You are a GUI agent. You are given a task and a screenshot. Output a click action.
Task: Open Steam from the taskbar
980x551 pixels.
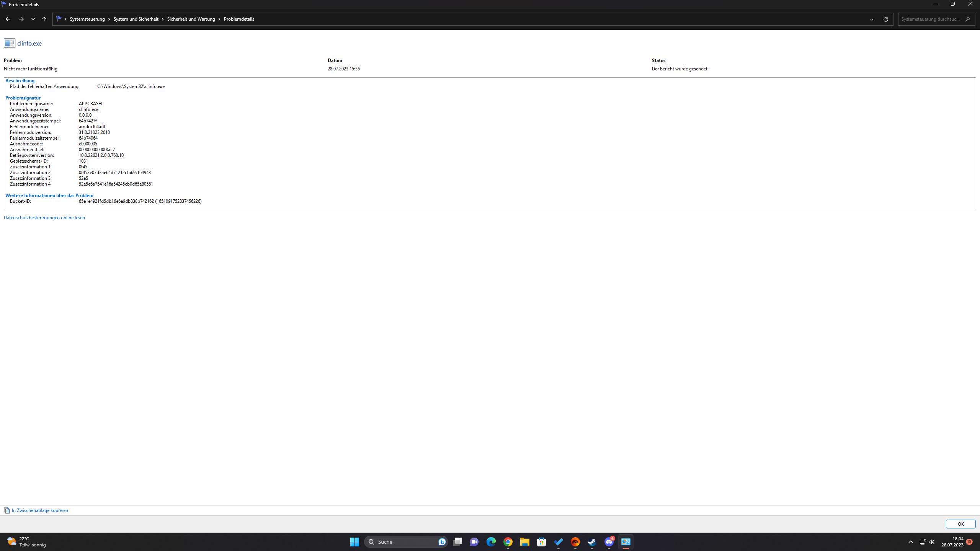point(592,542)
